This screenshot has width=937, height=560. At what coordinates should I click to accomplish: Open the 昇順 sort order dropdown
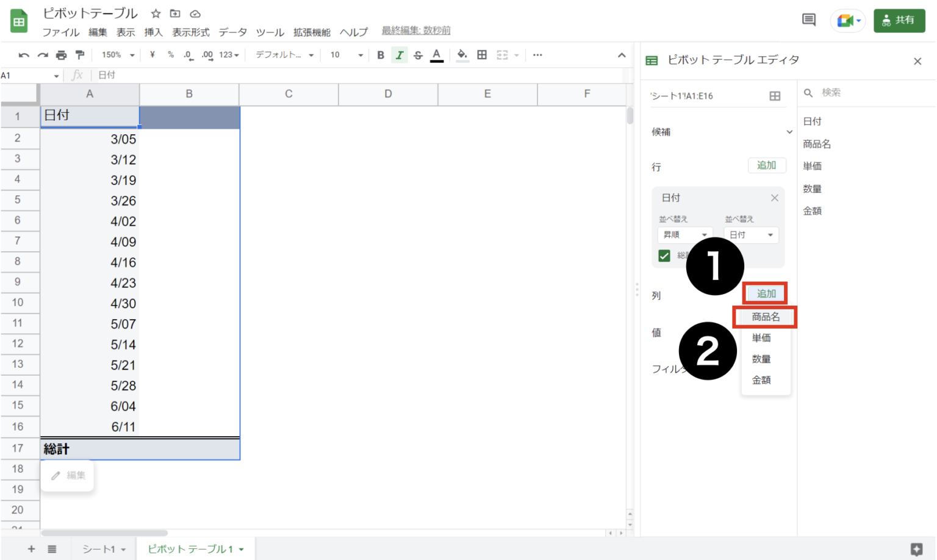coord(685,235)
